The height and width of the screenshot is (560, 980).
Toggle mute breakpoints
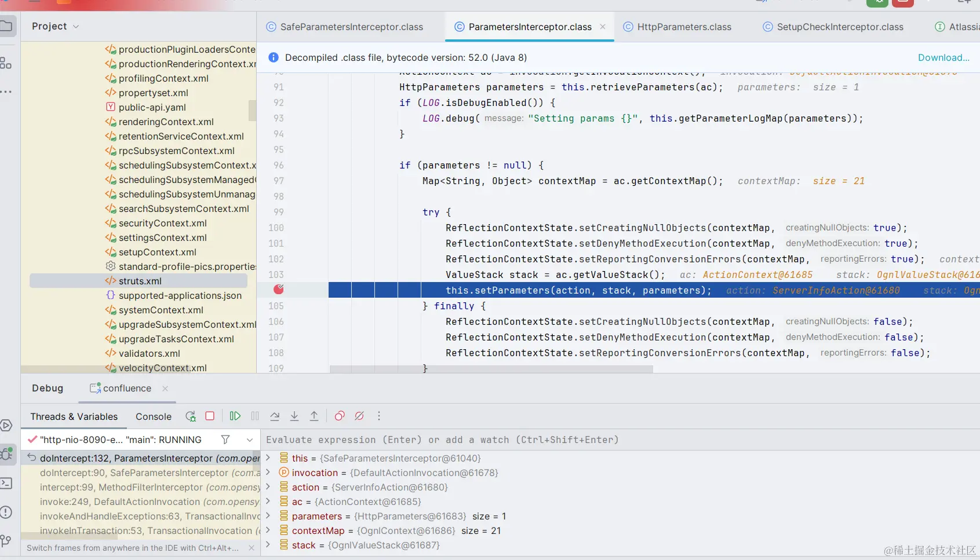(359, 416)
